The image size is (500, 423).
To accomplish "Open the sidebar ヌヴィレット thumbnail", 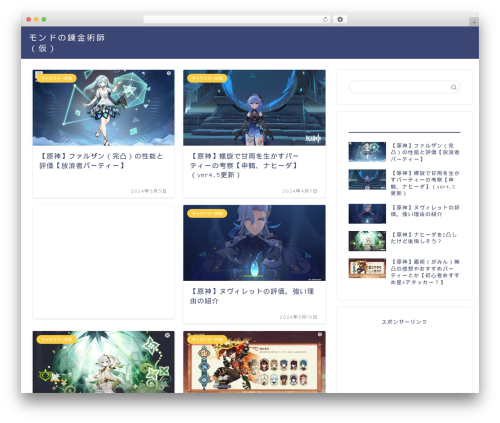I will [x=367, y=214].
